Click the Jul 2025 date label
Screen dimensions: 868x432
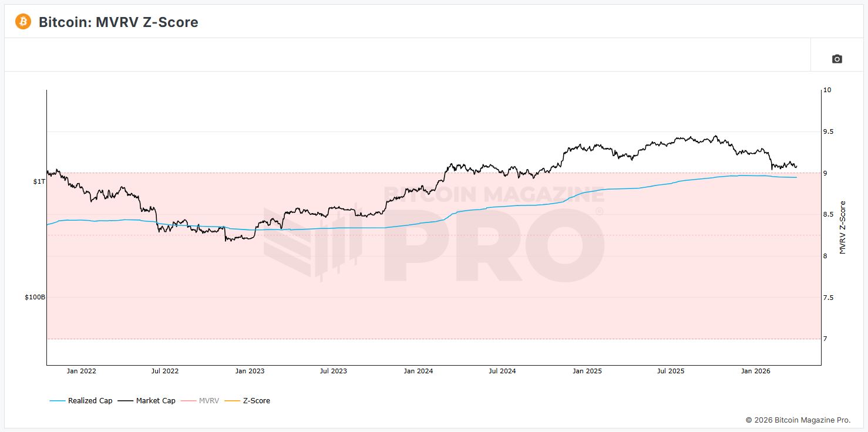point(670,371)
